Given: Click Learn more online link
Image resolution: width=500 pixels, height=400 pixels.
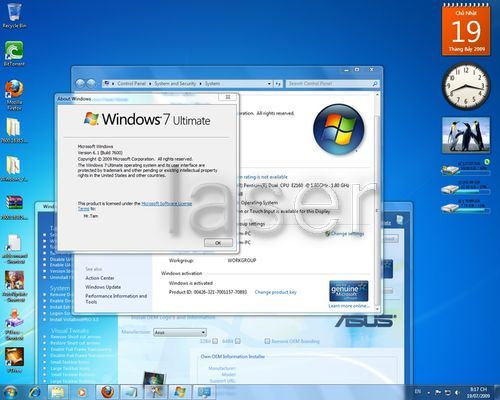Looking at the screenshot, I should (349, 306).
